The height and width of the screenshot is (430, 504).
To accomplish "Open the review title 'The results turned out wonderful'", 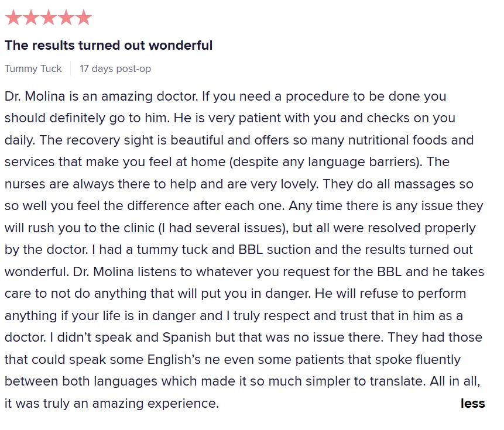I will coord(109,45).
